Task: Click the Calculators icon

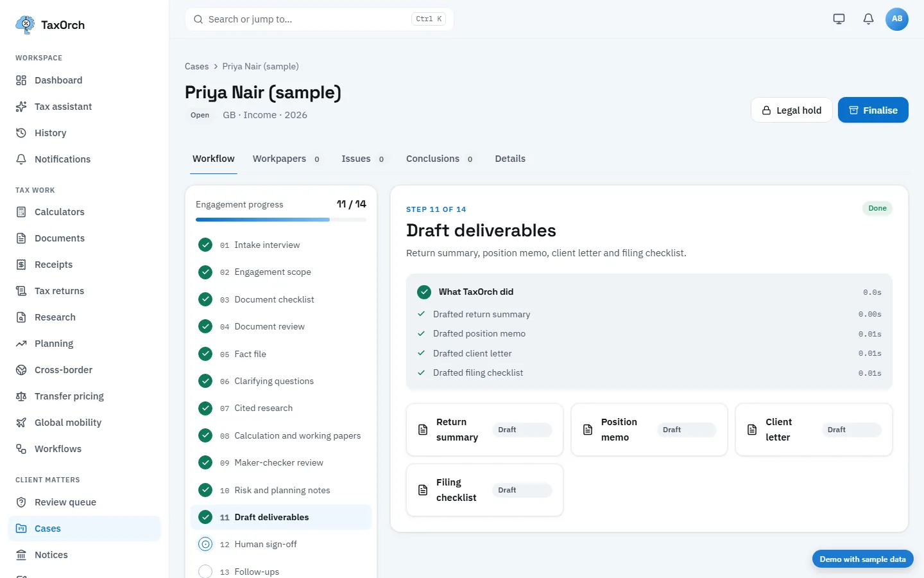Action: pos(21,212)
